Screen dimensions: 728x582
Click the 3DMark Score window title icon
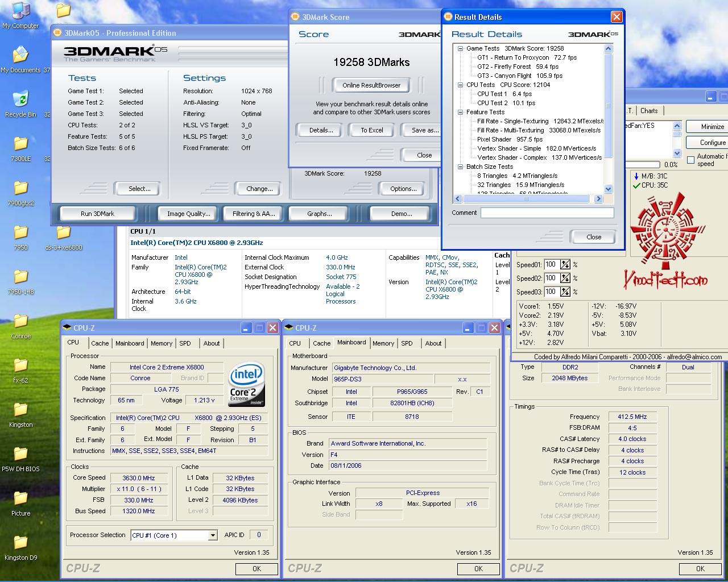coord(296,17)
